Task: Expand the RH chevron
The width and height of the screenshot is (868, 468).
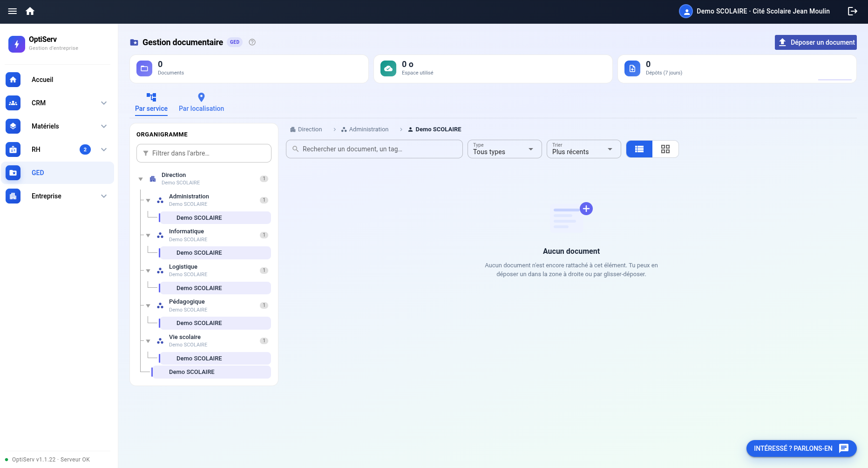Action: (104, 149)
